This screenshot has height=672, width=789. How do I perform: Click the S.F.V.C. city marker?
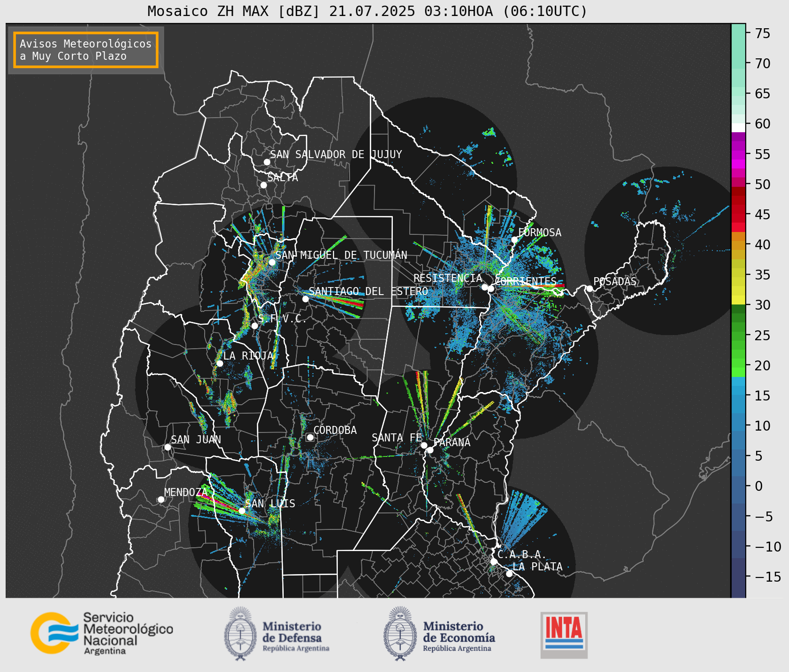coord(255,326)
